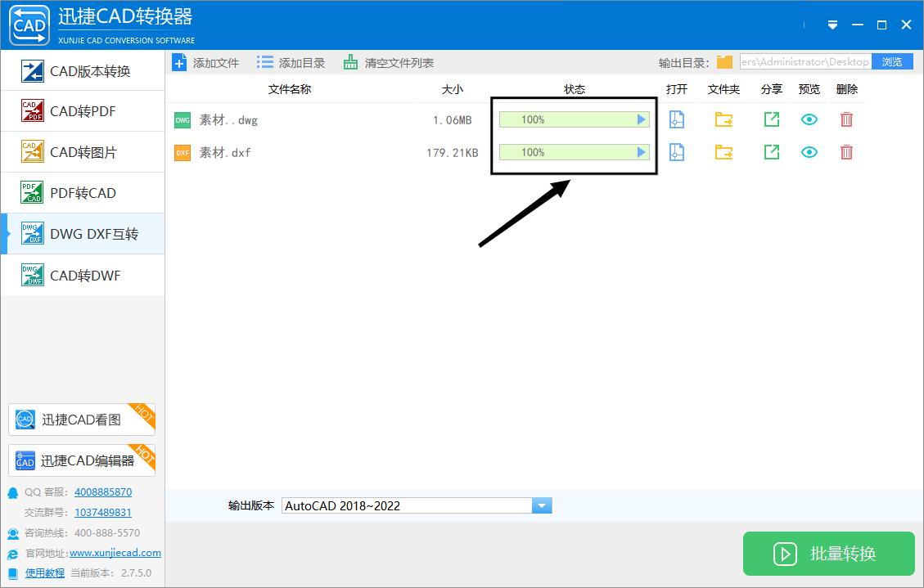Expand the output version list arrow
Screen dimensions: 924x588
541,505
